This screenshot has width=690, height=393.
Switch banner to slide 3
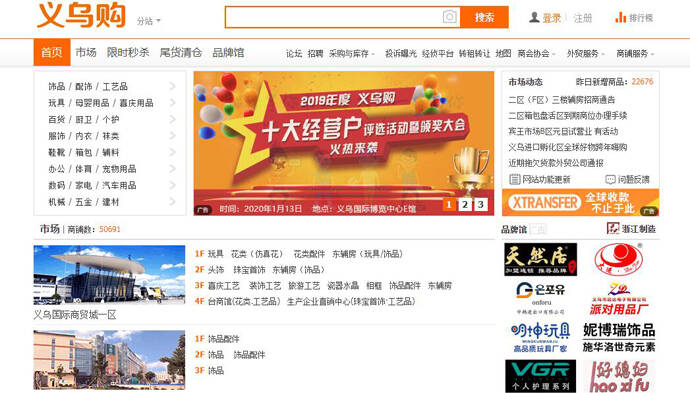click(x=481, y=204)
